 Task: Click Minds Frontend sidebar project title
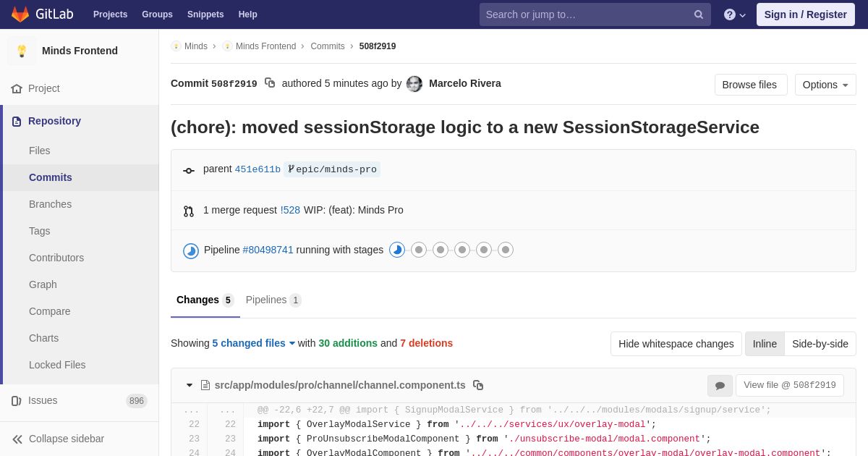pyautogui.click(x=80, y=51)
